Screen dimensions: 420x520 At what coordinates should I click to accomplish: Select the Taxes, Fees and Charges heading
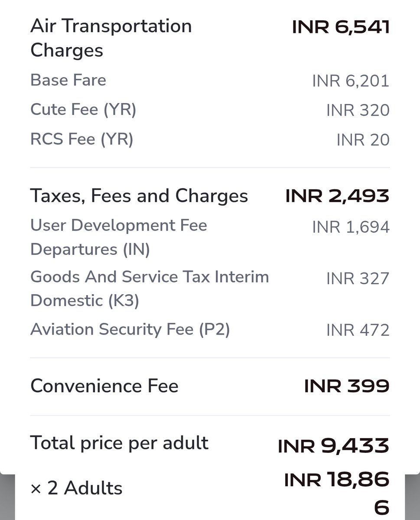(139, 196)
